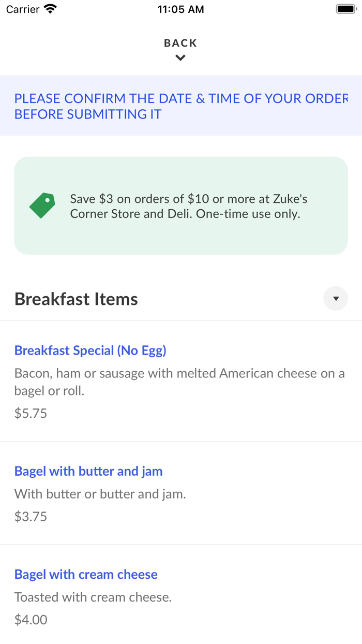The width and height of the screenshot is (362, 644).
Task: Open Bagel with cream cheese item
Action: click(86, 574)
